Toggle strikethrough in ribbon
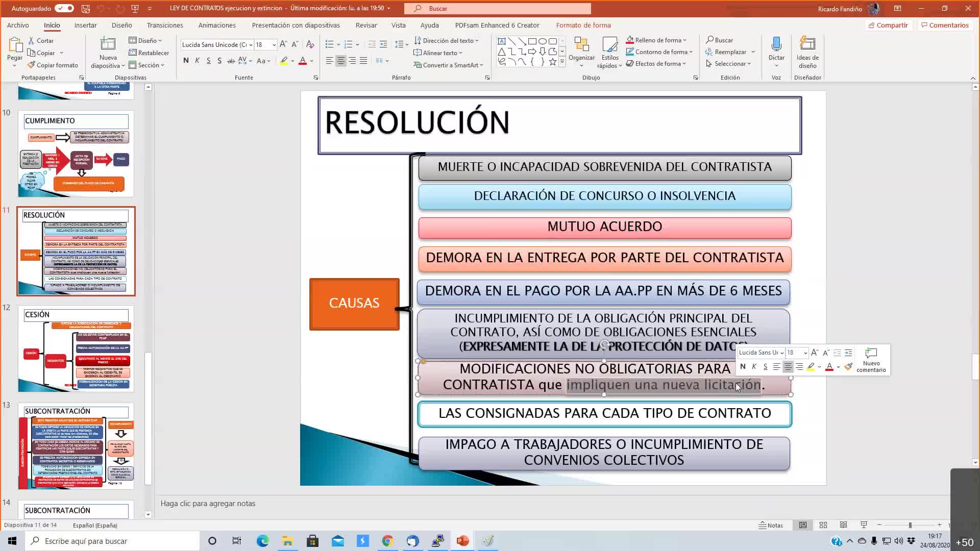 pyautogui.click(x=231, y=60)
